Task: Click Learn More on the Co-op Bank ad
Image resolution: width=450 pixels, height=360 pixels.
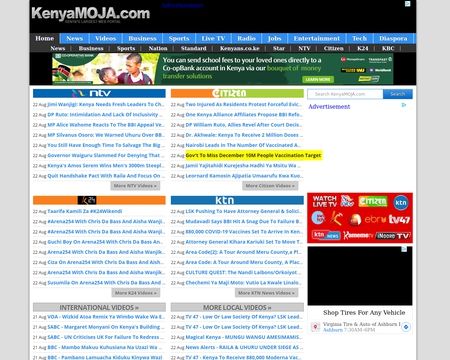Action: click(x=318, y=79)
